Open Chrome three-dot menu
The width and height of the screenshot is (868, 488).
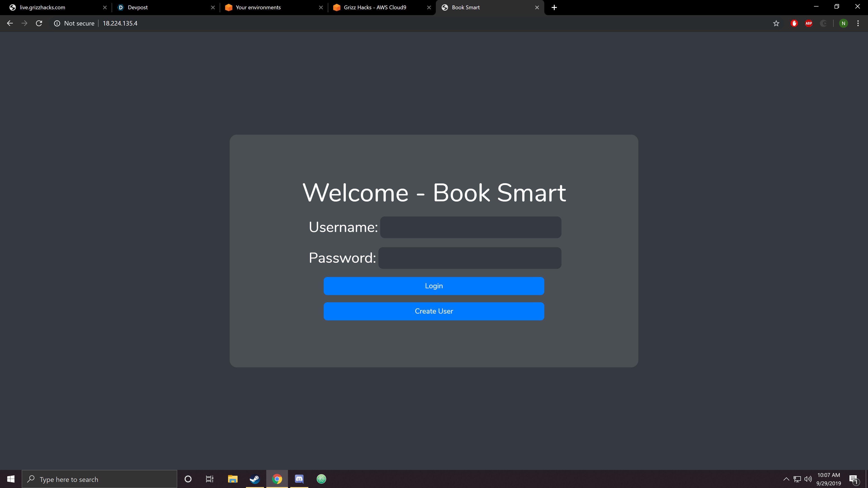858,23
